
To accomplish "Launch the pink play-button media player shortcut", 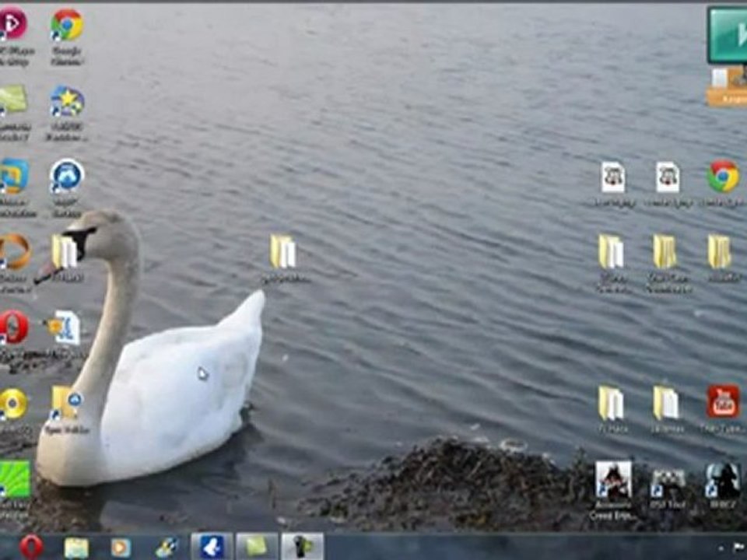I will (x=12, y=24).
